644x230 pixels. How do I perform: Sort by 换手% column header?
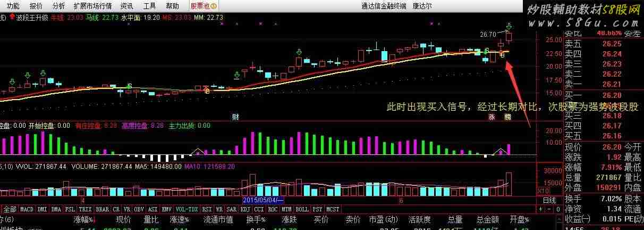click(256, 219)
